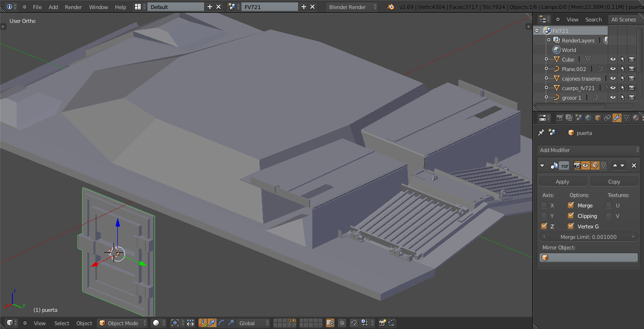This screenshot has height=329, width=644.
Task: Select the Translate manipulator mode
Action: 211,323
